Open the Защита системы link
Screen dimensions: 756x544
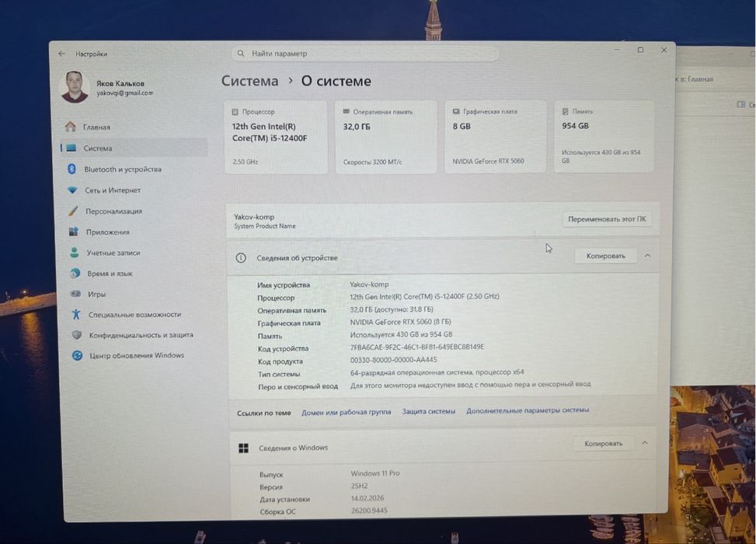[429, 411]
